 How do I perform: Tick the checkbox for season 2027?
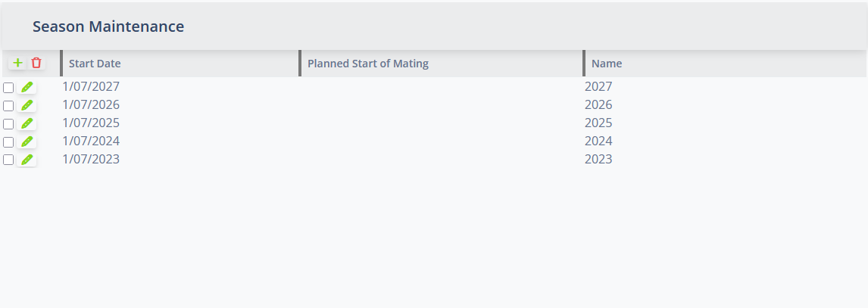pyautogui.click(x=8, y=87)
